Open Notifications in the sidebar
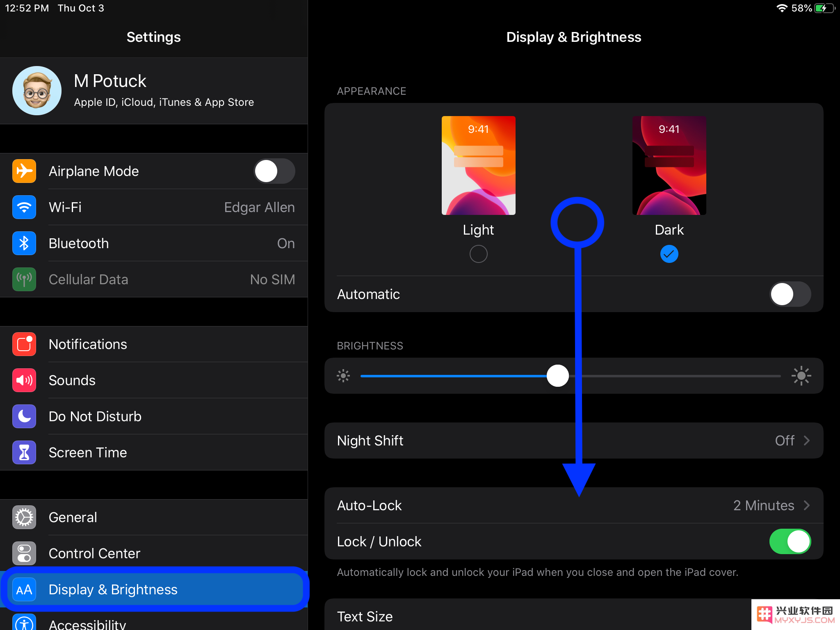The image size is (840, 630). (x=154, y=344)
